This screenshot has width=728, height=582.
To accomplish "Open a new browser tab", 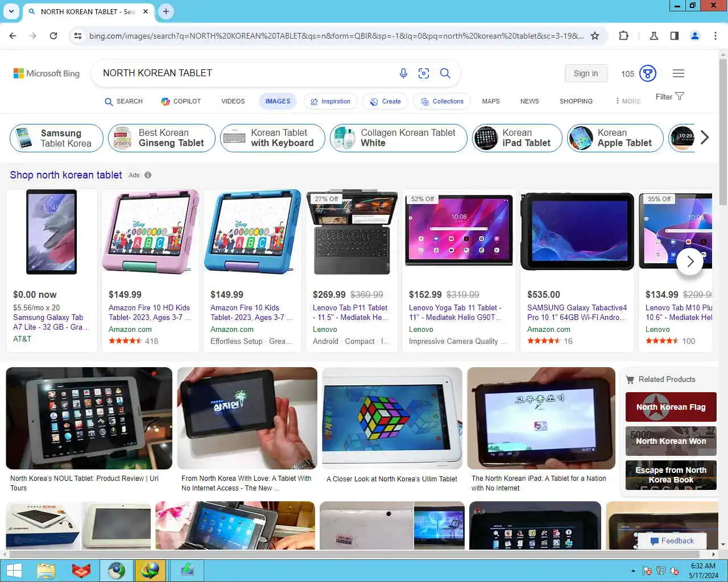I will point(166,11).
